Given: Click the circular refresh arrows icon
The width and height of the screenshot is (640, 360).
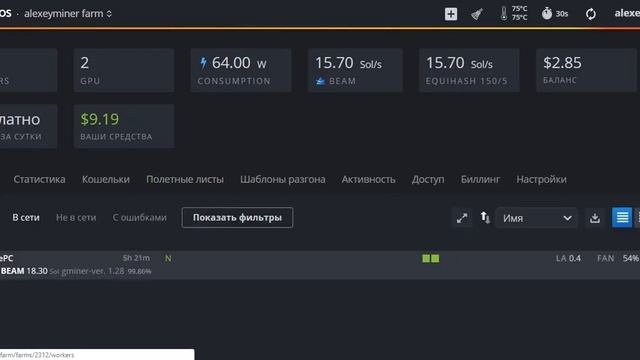Looking at the screenshot, I should point(591,14).
